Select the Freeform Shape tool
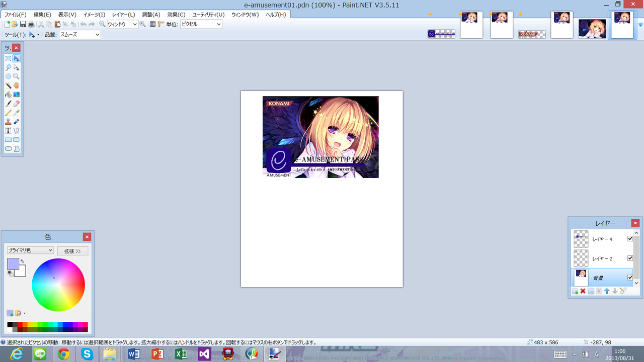644x362 pixels. tap(17, 149)
